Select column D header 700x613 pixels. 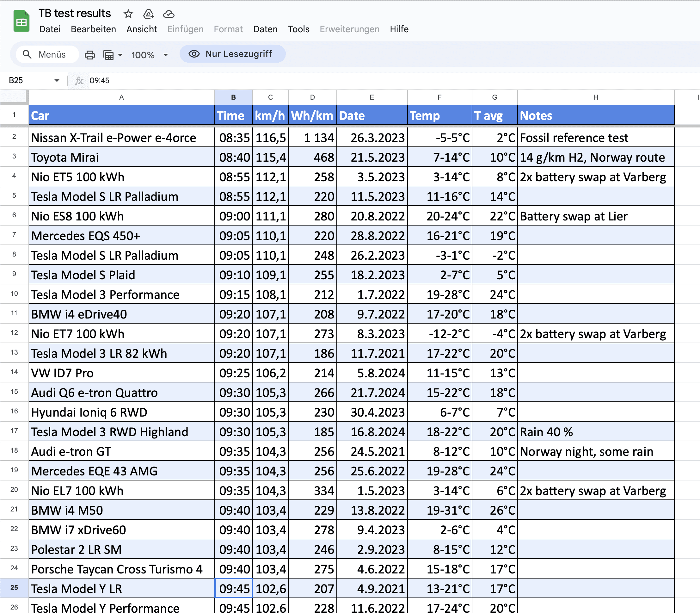pos(313,97)
